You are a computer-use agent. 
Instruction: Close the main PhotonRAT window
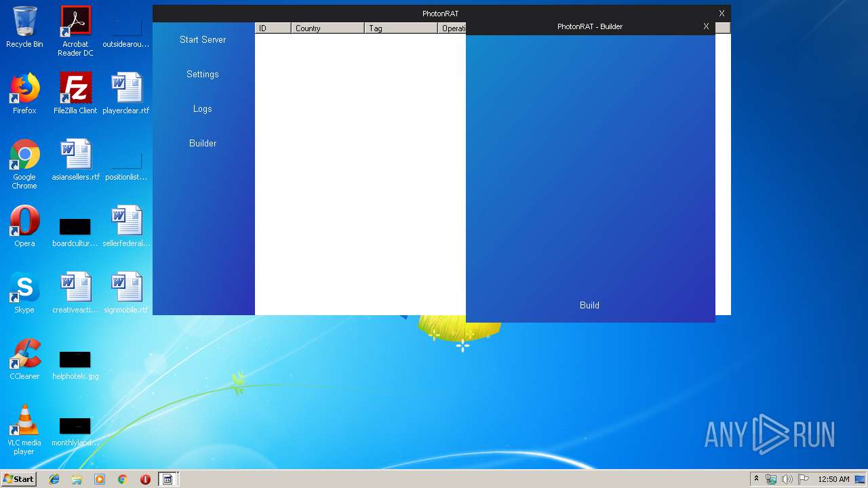(x=722, y=14)
